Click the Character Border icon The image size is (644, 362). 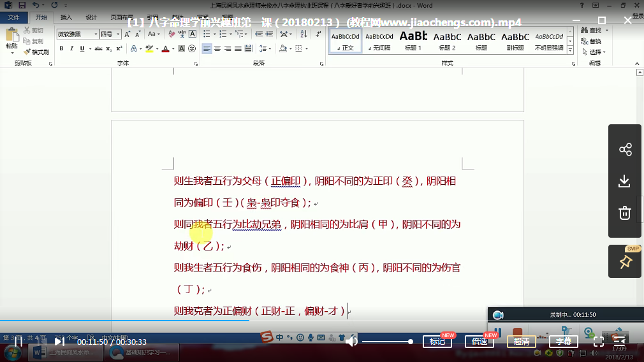[192, 34]
